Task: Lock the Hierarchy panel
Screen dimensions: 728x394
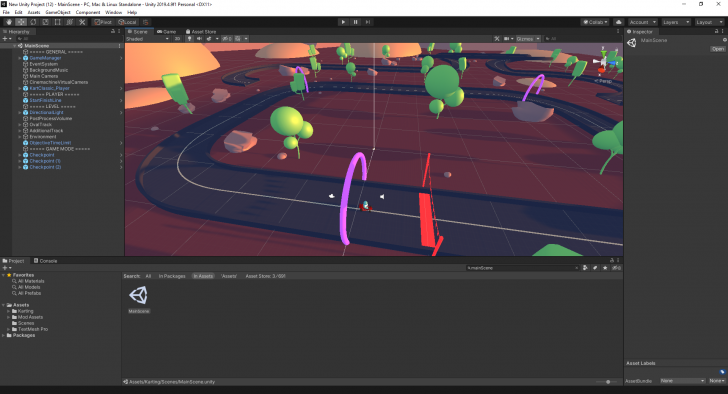Action: click(113, 32)
